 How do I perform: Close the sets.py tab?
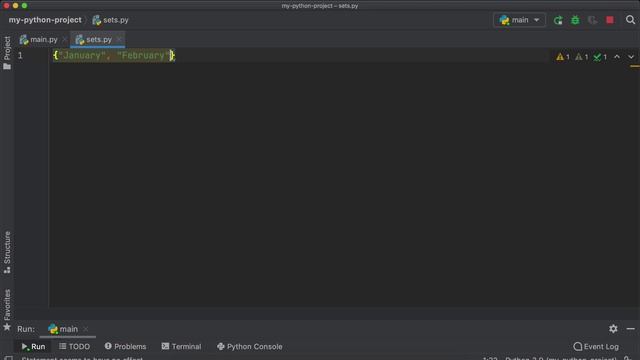119,40
